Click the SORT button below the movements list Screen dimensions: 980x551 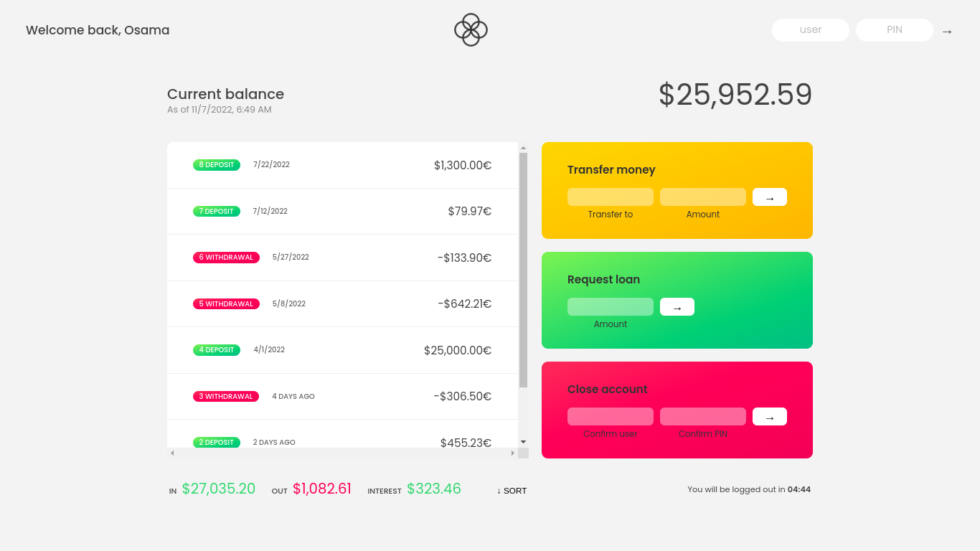512,491
